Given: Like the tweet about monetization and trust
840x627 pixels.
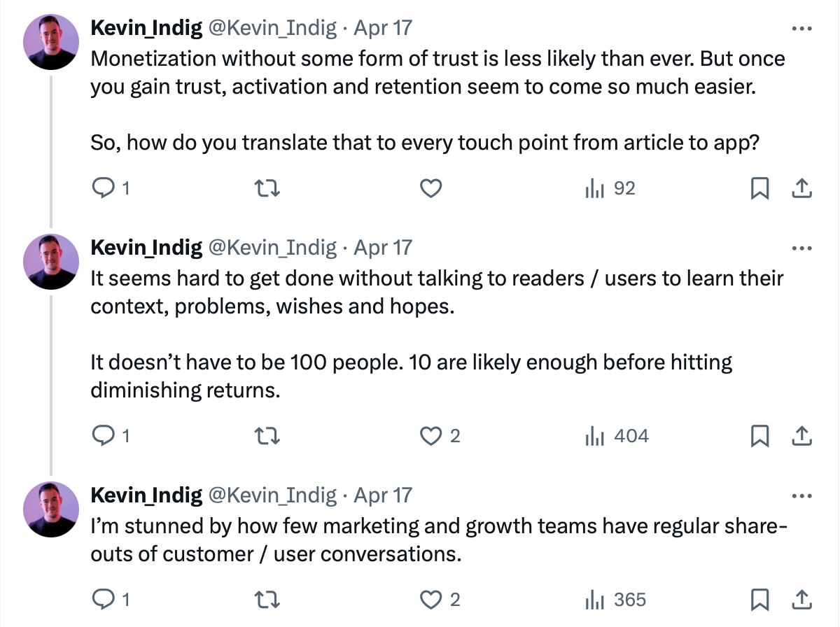Looking at the screenshot, I should click(430, 188).
